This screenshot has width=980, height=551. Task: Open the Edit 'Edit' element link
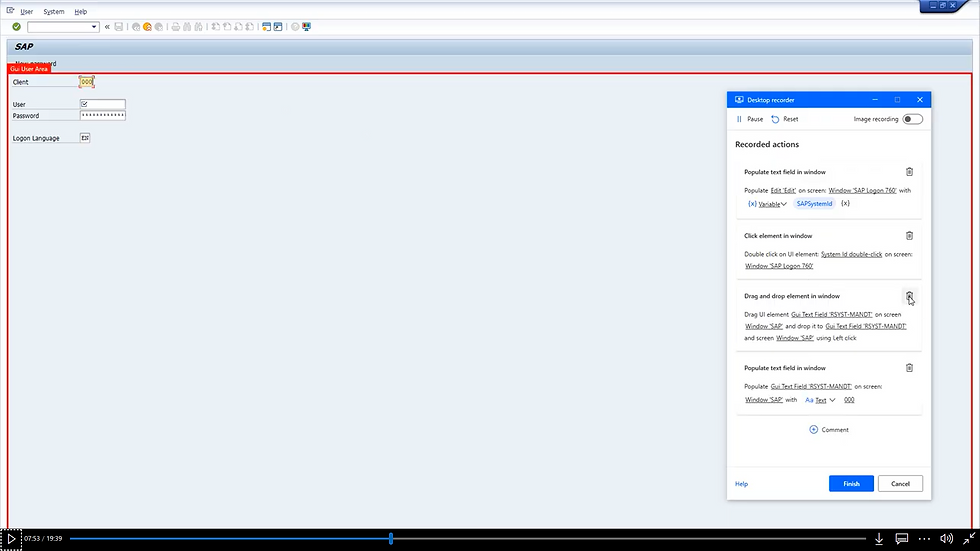point(783,191)
